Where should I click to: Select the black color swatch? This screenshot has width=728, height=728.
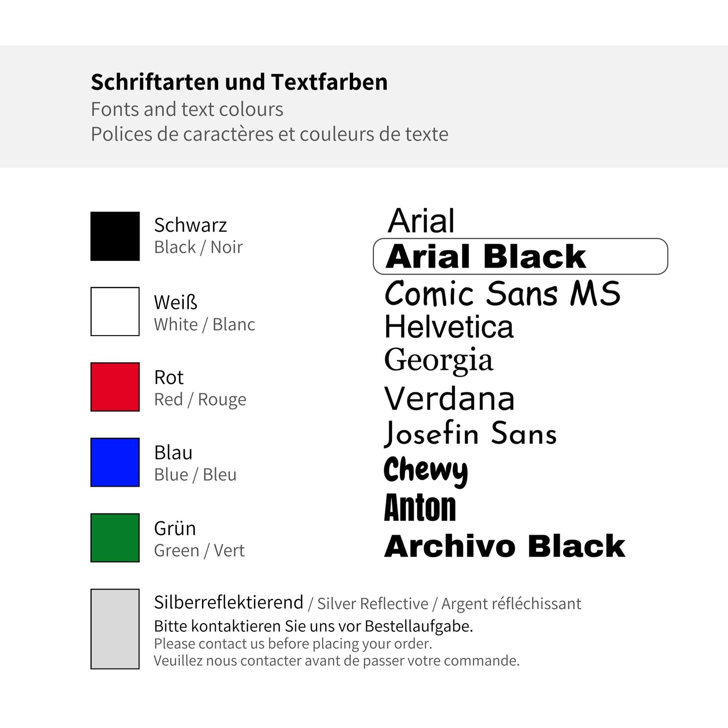click(115, 236)
